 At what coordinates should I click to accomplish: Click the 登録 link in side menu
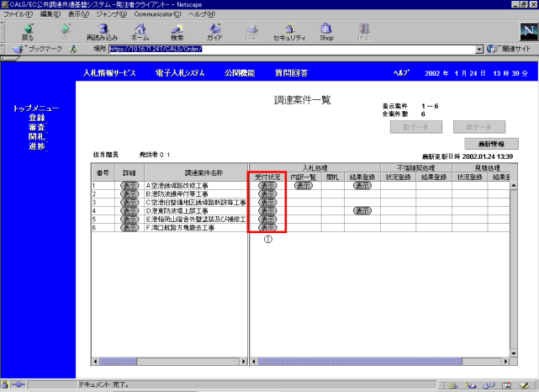pos(37,118)
